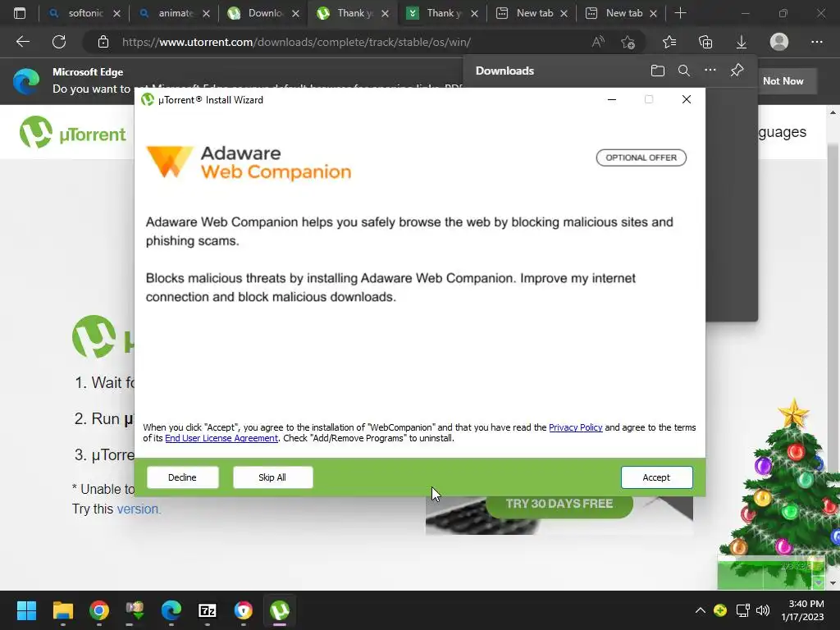Open the Favorites list icon

pyautogui.click(x=669, y=42)
